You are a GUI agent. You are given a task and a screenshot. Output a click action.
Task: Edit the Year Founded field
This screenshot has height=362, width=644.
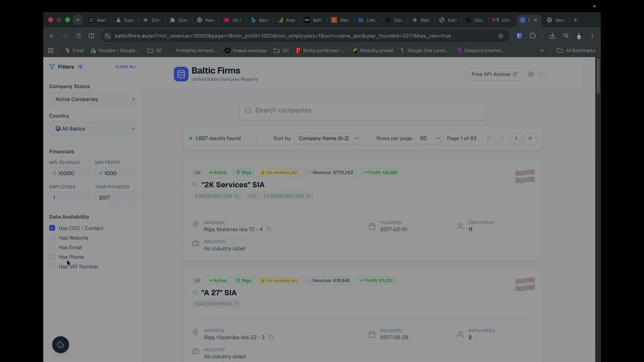116,198
